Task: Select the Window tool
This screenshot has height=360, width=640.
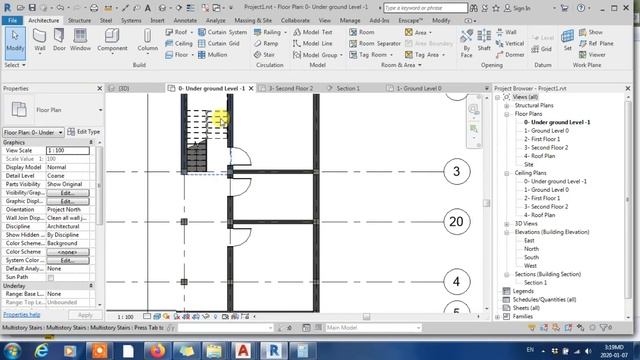Action: point(80,40)
